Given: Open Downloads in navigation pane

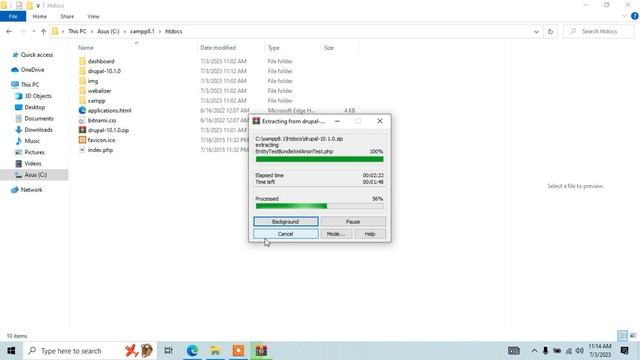Looking at the screenshot, I should point(34,130).
